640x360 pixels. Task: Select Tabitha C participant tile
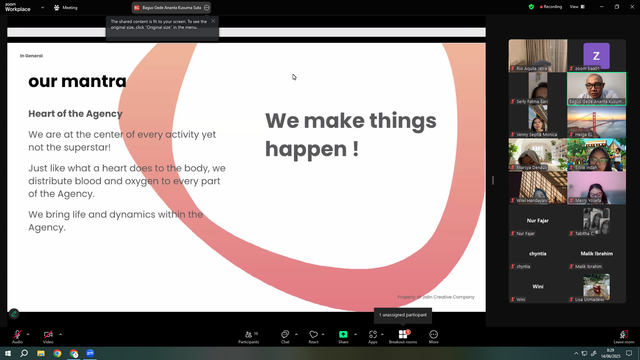click(596, 221)
